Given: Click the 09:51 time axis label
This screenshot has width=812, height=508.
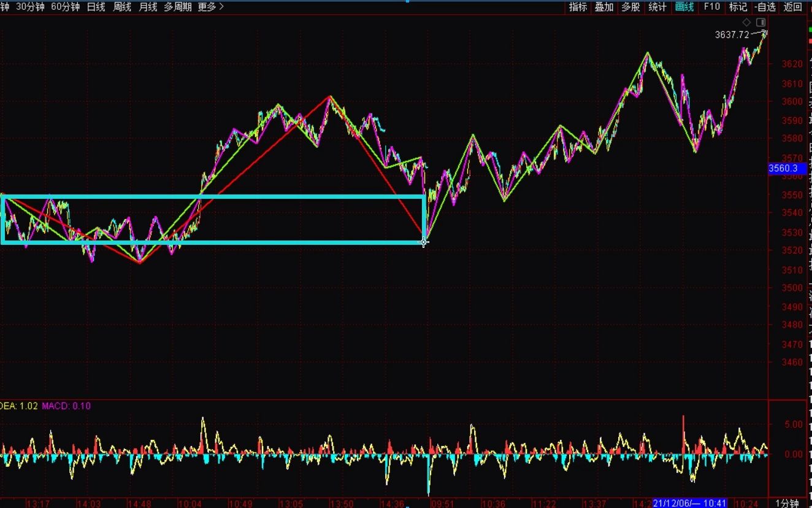Looking at the screenshot, I should tap(442, 503).
